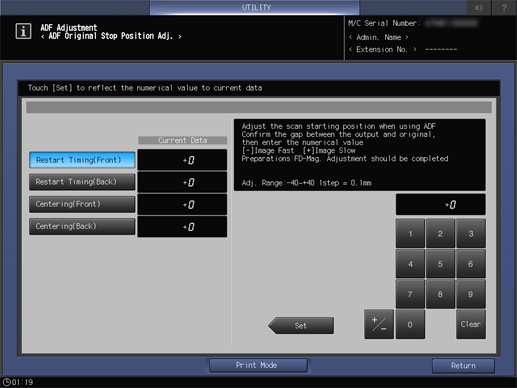
Task: Click the clock icon in status bar
Action: pos(6,382)
